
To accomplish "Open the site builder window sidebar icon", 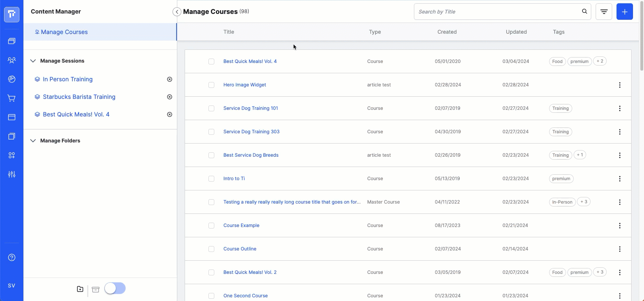I will (x=12, y=117).
